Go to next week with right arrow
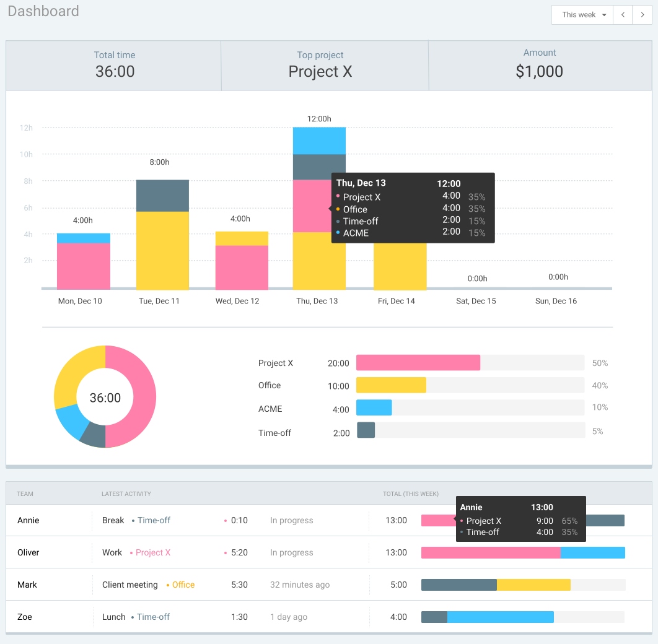Viewport: 658px width, 644px height. coord(643,15)
